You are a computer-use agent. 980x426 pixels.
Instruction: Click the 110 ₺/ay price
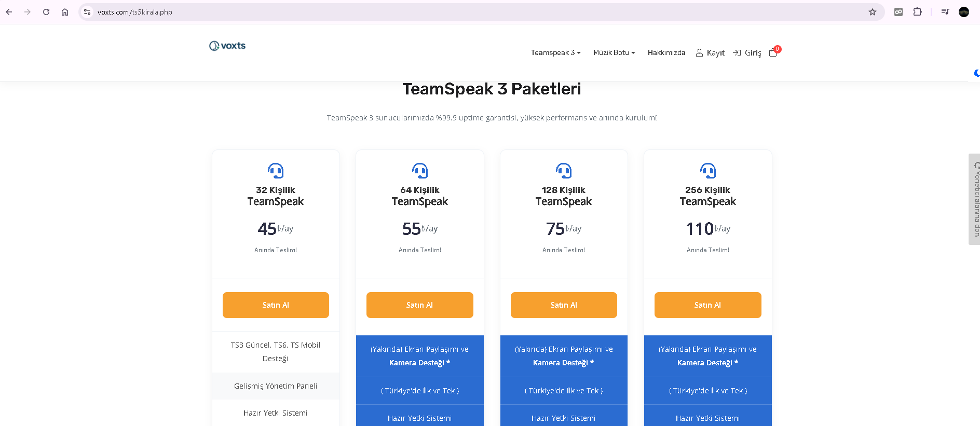pos(708,228)
